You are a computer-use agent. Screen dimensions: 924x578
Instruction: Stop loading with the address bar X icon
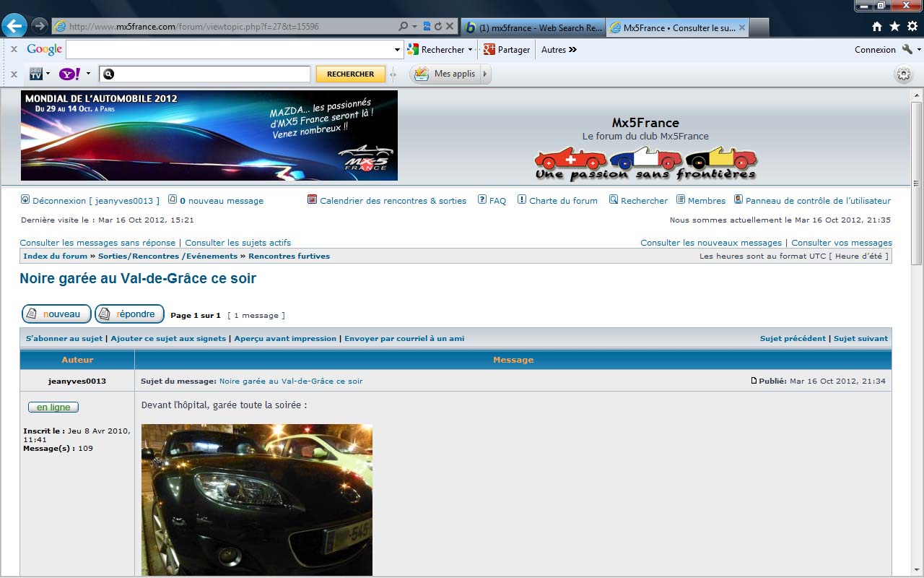click(450, 26)
